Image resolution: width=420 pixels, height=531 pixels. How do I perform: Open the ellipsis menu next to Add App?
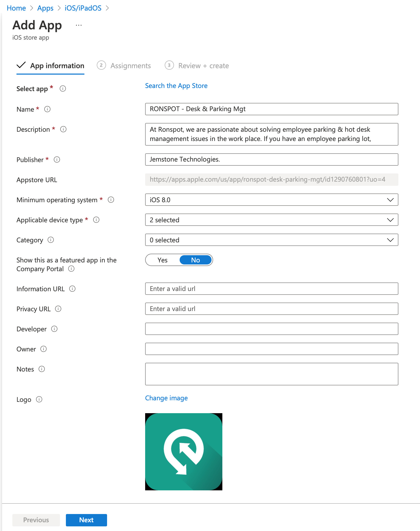(x=79, y=25)
